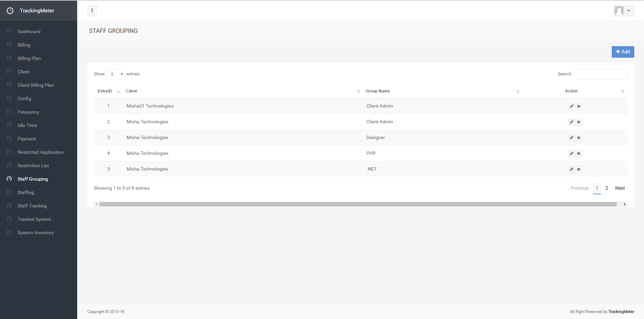Click the three-dot sidebar toggle icon

92,11
